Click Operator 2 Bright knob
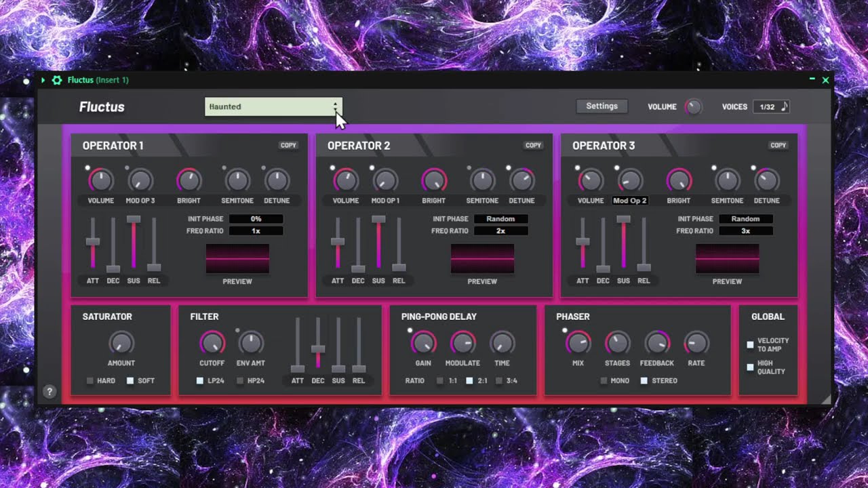This screenshot has width=868, height=488. pos(434,180)
